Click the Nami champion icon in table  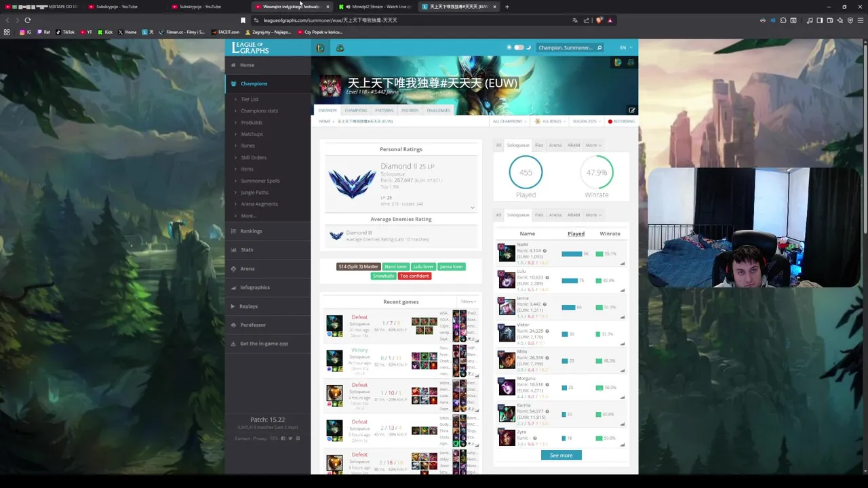point(507,253)
